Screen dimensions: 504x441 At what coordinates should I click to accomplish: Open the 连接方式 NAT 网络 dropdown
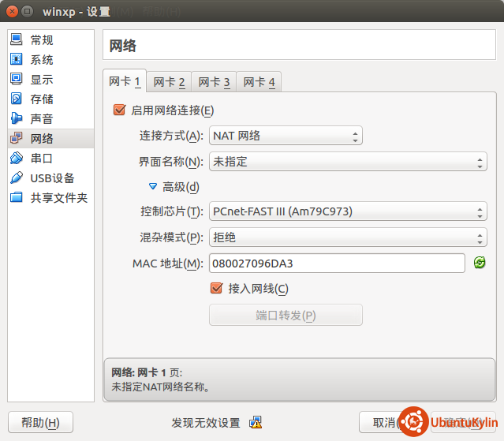coord(285,136)
